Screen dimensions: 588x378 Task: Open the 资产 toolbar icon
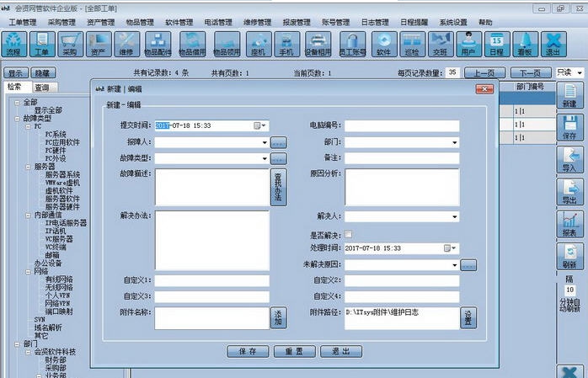[99, 45]
